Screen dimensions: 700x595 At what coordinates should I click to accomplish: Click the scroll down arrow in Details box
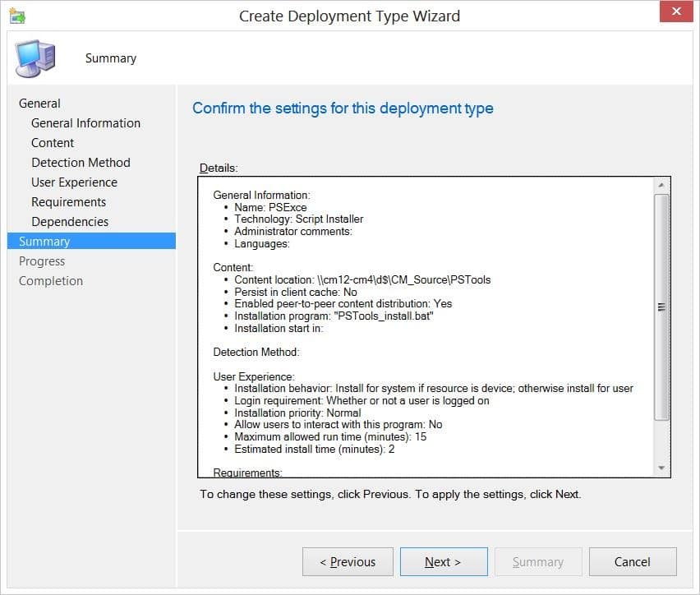point(661,468)
